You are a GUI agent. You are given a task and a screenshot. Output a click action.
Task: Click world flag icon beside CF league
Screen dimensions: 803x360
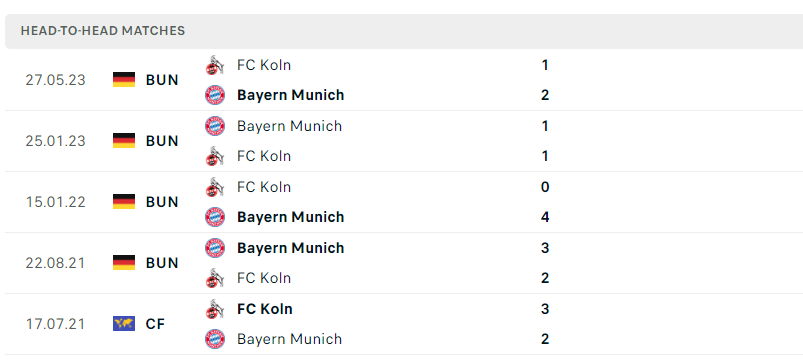[124, 324]
